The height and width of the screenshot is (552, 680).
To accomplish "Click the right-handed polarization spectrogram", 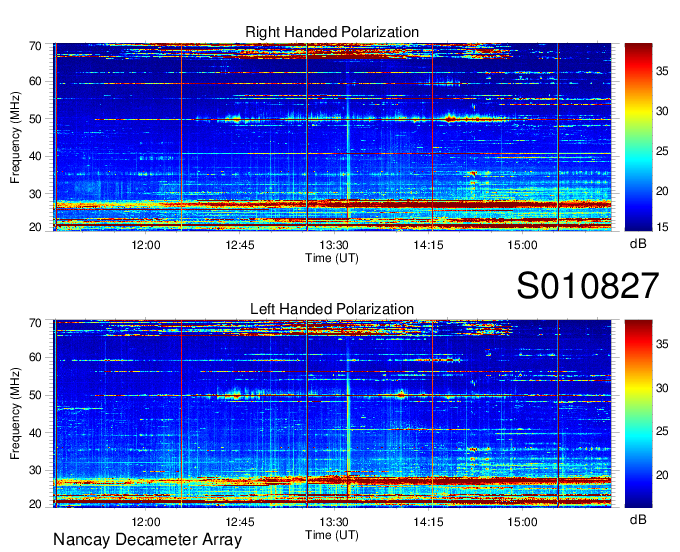I will point(332,137).
